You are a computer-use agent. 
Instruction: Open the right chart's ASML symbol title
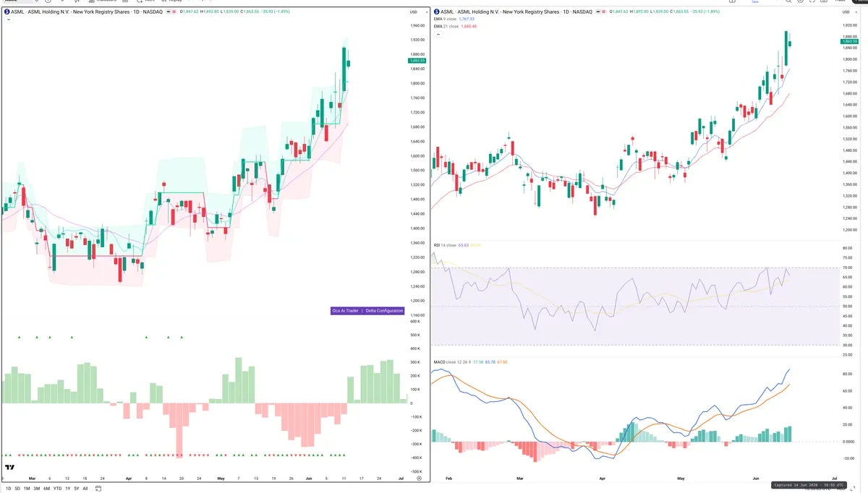coord(517,12)
